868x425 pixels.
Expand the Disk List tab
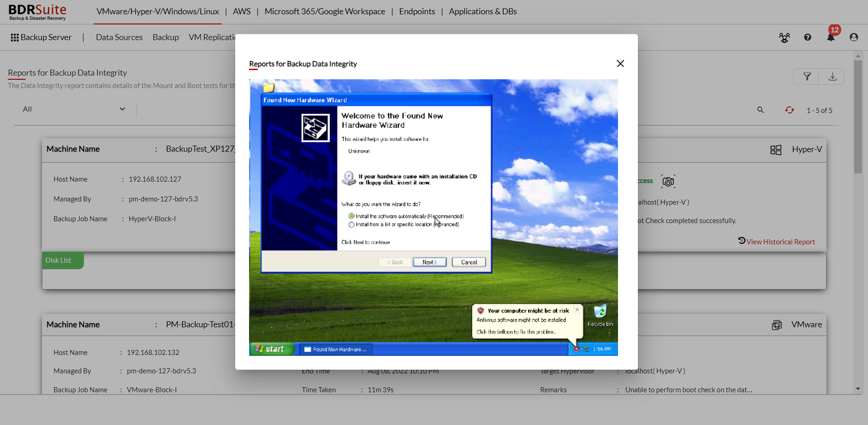(63, 260)
